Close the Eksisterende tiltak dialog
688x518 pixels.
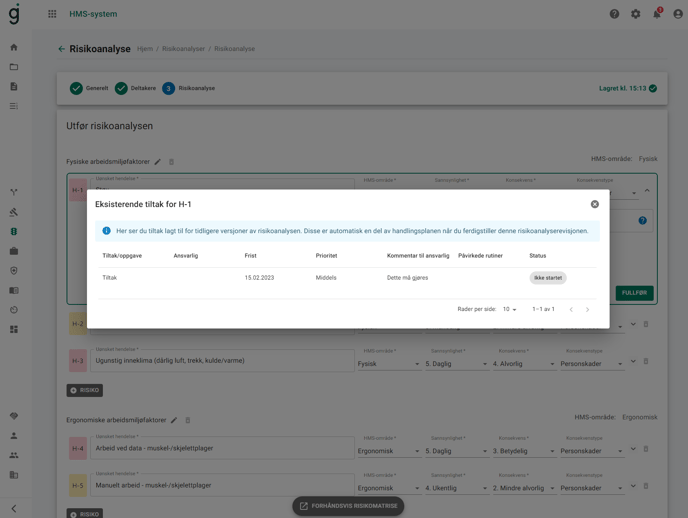(x=595, y=204)
